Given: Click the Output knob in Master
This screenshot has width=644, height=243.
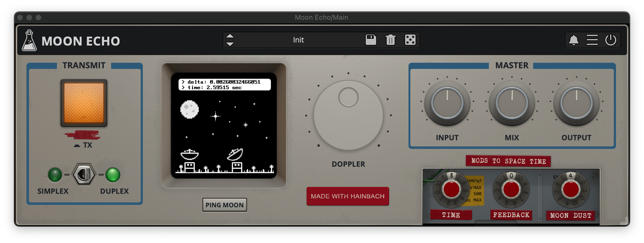Looking at the screenshot, I should click(576, 103).
